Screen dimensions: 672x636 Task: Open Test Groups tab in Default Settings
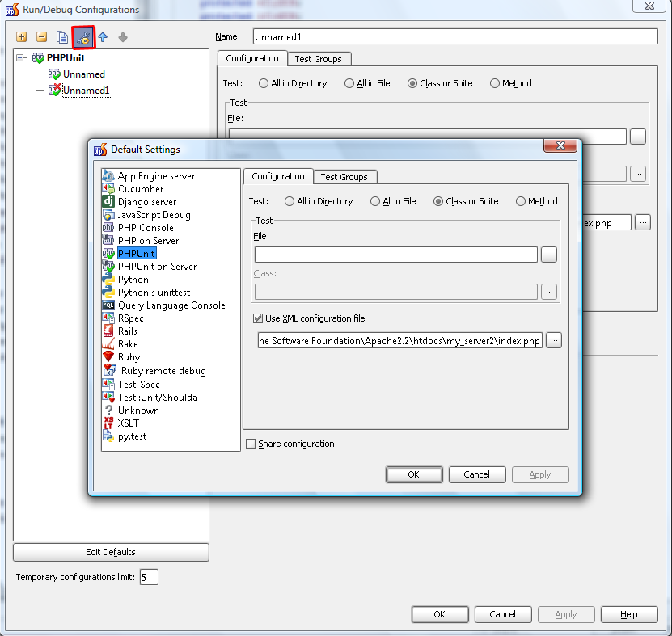coord(344,177)
